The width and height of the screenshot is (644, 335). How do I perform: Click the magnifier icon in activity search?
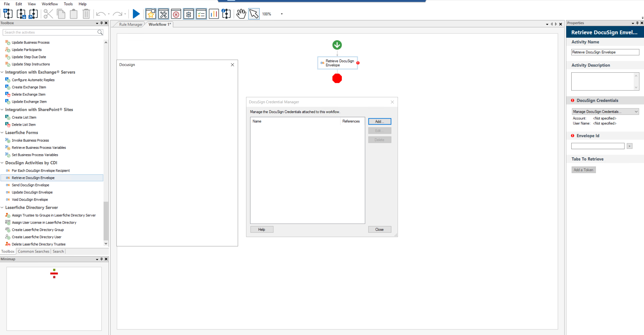(x=100, y=32)
